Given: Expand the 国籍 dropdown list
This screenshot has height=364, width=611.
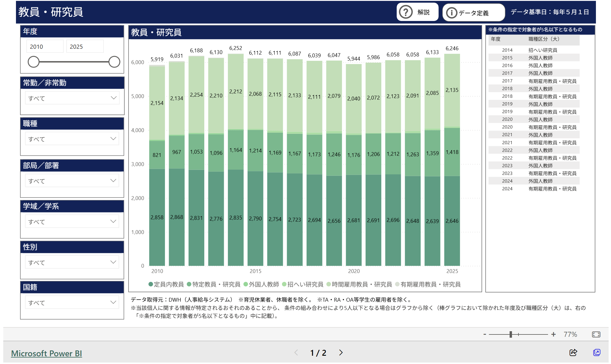Looking at the screenshot, I should (x=72, y=303).
